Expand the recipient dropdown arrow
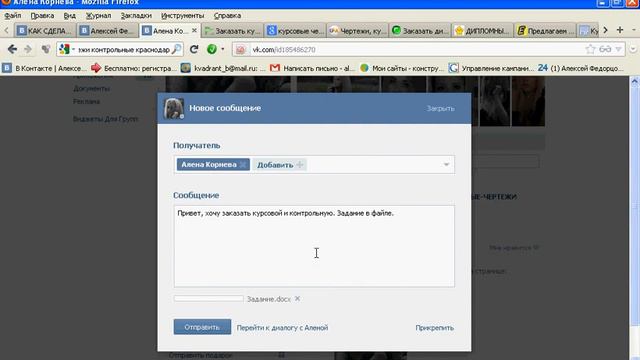Viewport: 640px width, 360px height. (x=446, y=164)
